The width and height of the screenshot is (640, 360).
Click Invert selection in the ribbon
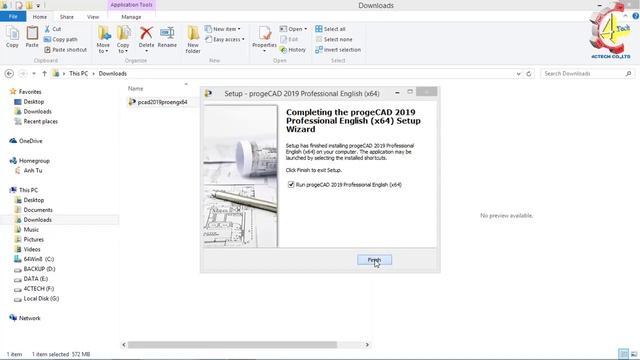coord(338,49)
